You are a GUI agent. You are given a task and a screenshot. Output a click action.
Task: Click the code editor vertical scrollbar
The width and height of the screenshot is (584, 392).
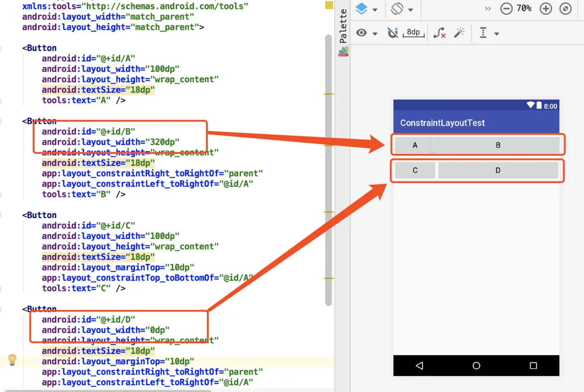[328, 169]
